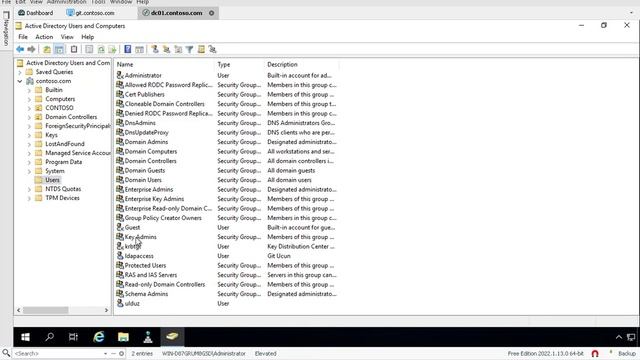Image resolution: width=640 pixels, height=360 pixels.
Task: Switch to the Dashboard tab
Action: [36, 13]
